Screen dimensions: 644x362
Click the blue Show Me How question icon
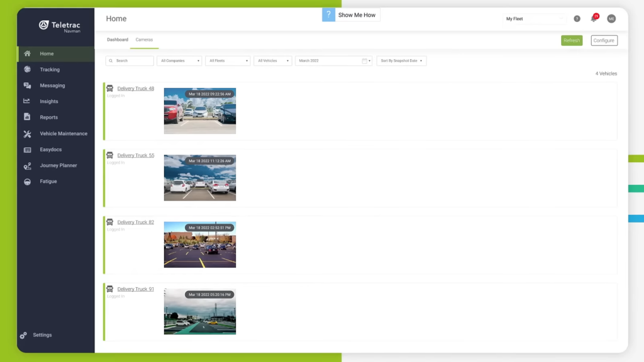point(328,15)
